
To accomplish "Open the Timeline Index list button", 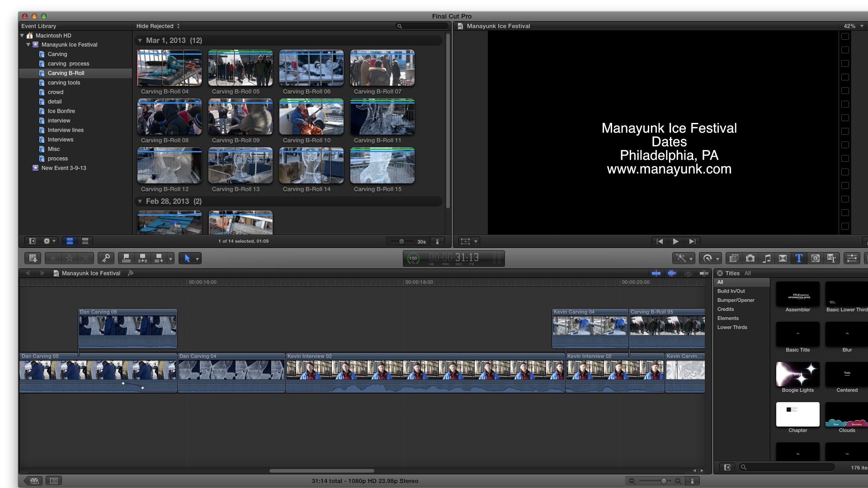I will pos(54,481).
